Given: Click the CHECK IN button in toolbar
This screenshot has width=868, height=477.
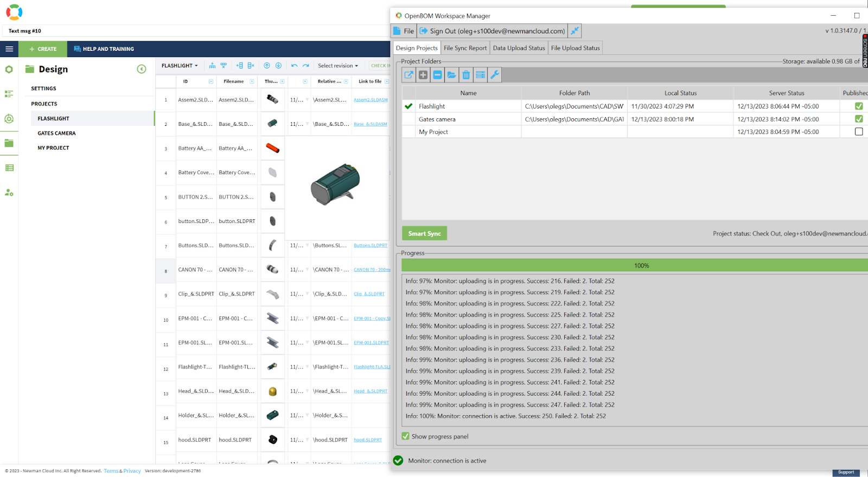Looking at the screenshot, I should point(379,66).
